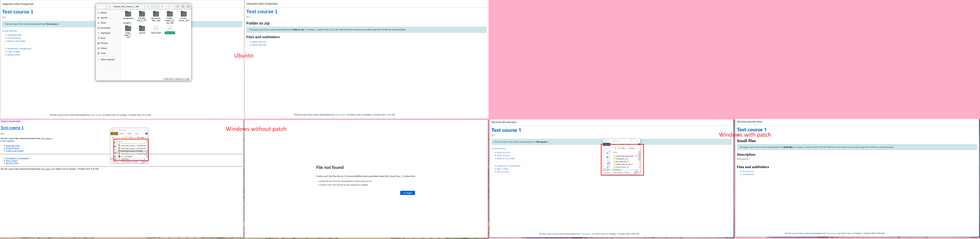Screen dimensions: 980x239
Task: Open the path options menu beside Course_Test_course_1_.205
Action: (142, 6)
